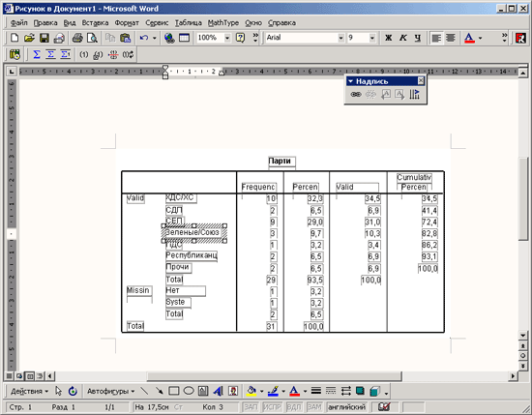This screenshot has height=415, width=532.
Task: Select the Oval drawing tool
Action: [x=189, y=391]
